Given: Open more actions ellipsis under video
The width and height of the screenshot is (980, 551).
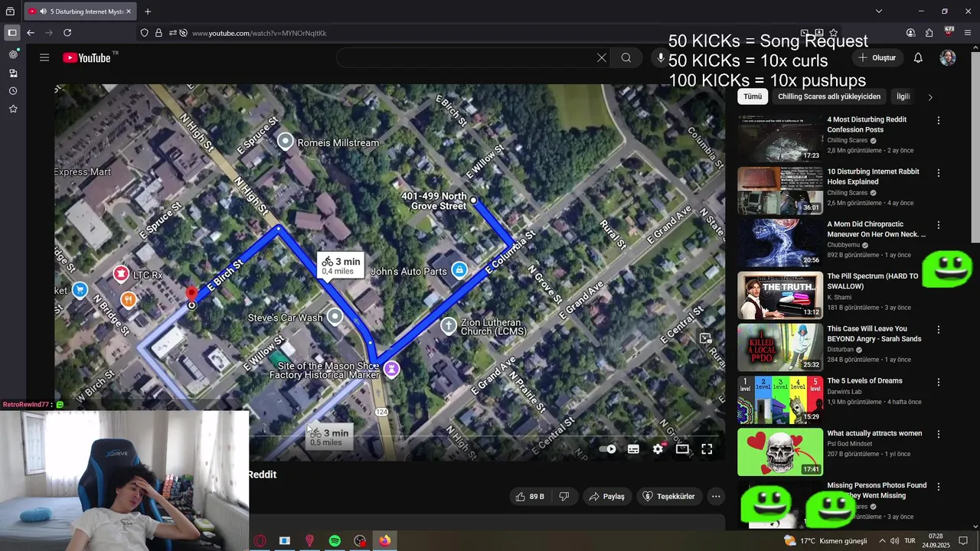Looking at the screenshot, I should [716, 497].
